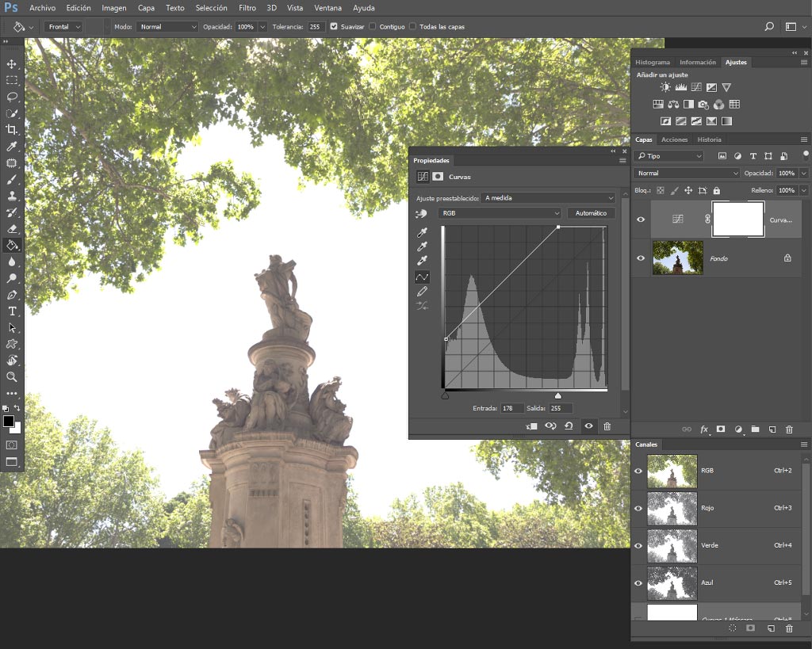812x649 pixels.
Task: Open the Imagen menu
Action: 114,8
